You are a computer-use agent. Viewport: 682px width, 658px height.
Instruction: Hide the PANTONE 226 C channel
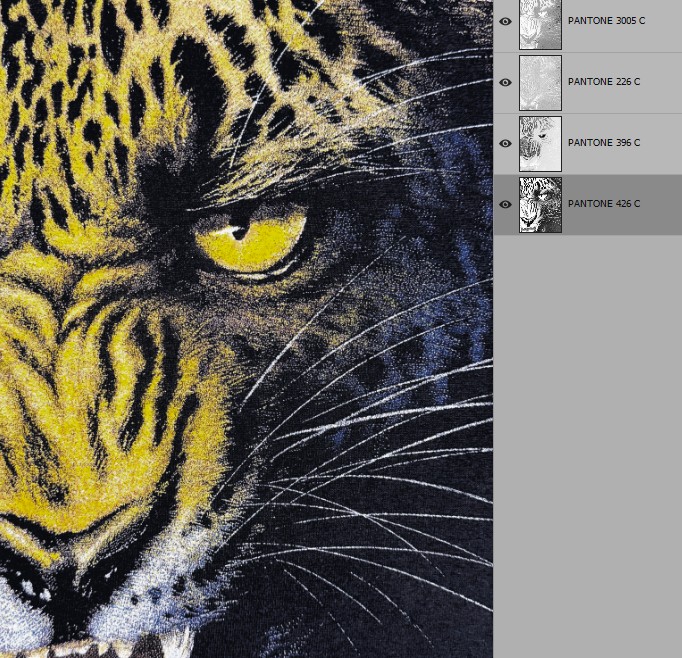(x=505, y=82)
